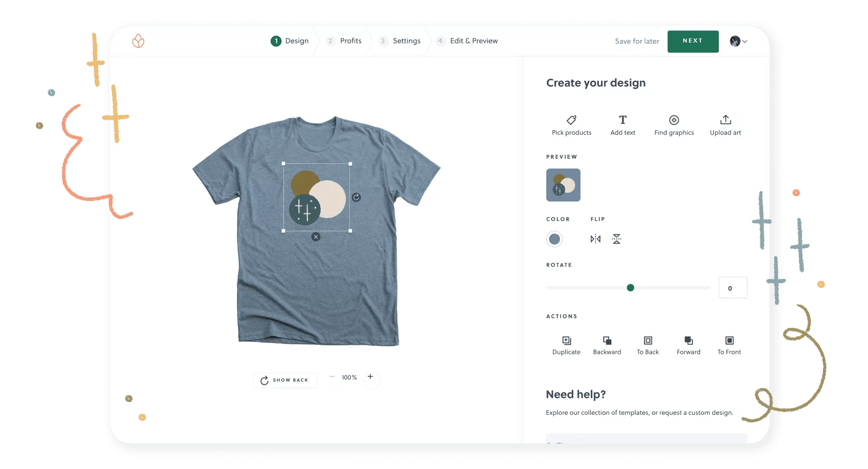Go to the Profits step
868x469 pixels.
coord(344,41)
